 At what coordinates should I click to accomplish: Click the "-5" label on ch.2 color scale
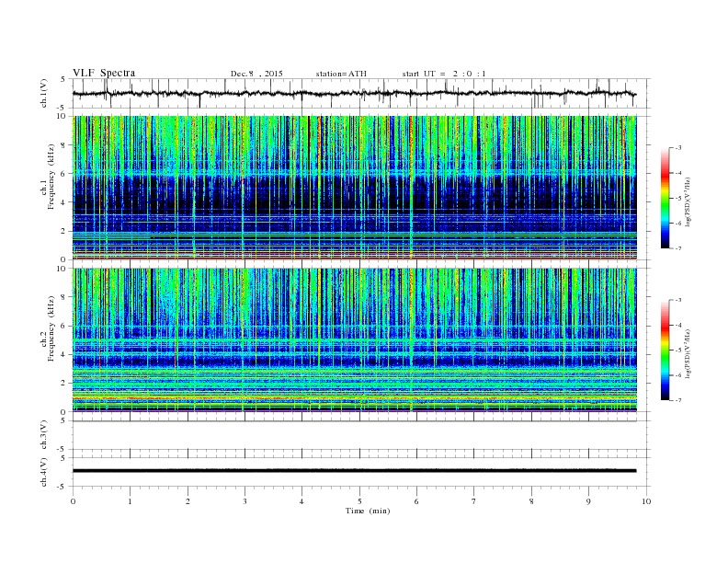coord(678,350)
